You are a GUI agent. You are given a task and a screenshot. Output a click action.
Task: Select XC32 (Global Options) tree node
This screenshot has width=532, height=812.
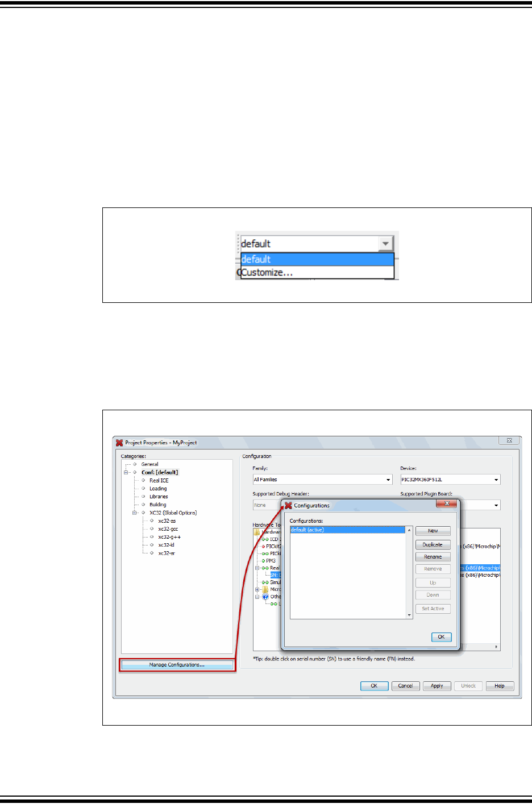point(173,513)
